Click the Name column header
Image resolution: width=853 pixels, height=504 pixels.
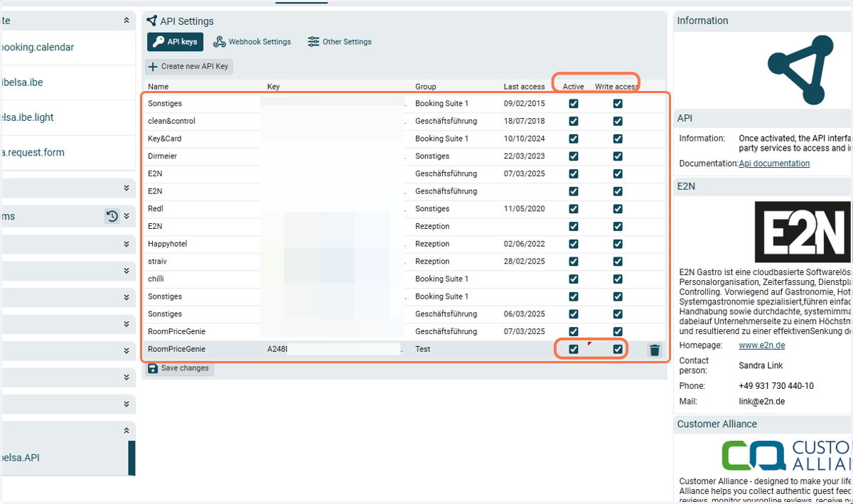click(159, 87)
